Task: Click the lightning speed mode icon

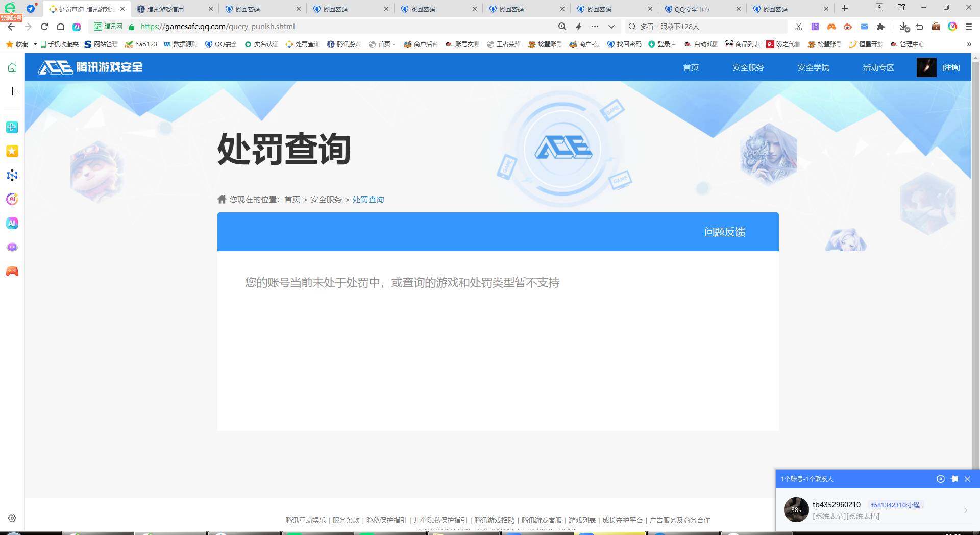Action: [578, 27]
